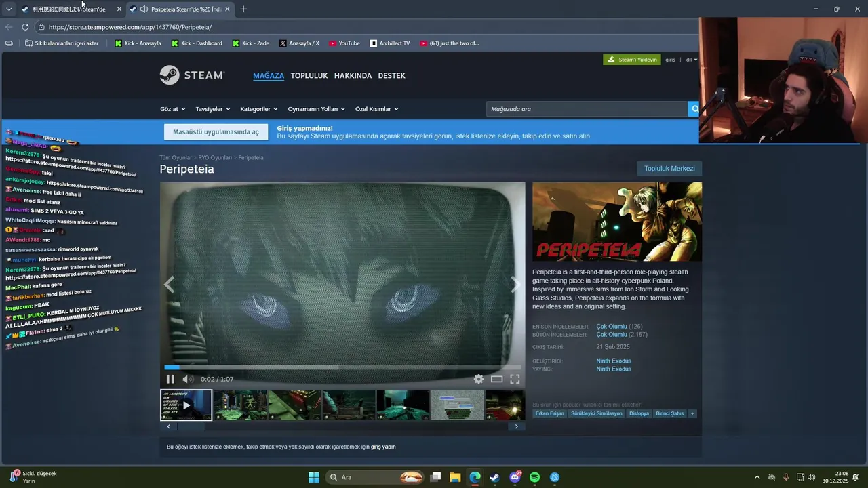Expand Göz at dropdown menu
This screenshot has height=488, width=868.
click(172, 109)
